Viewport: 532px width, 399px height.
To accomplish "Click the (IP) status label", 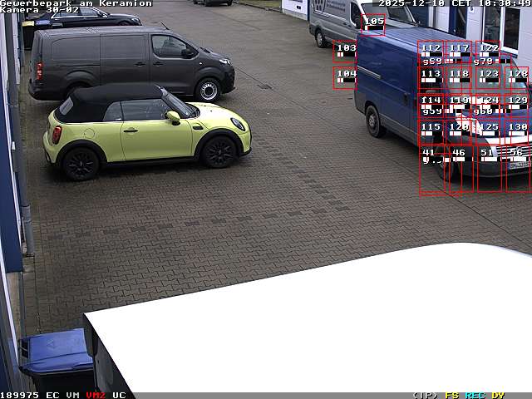I will [425, 395].
